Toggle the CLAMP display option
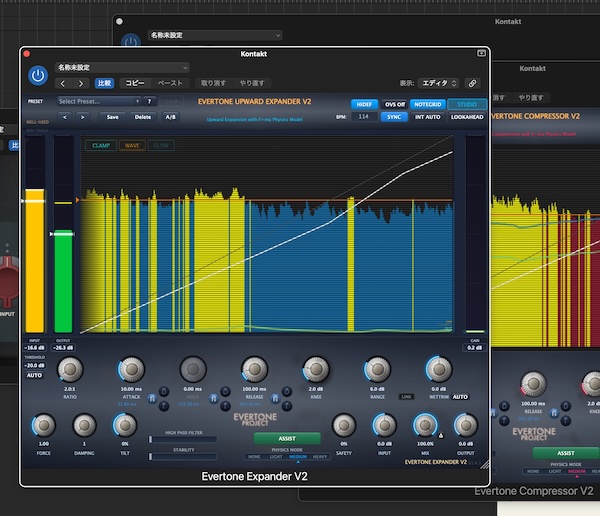600x516 pixels. point(101,145)
